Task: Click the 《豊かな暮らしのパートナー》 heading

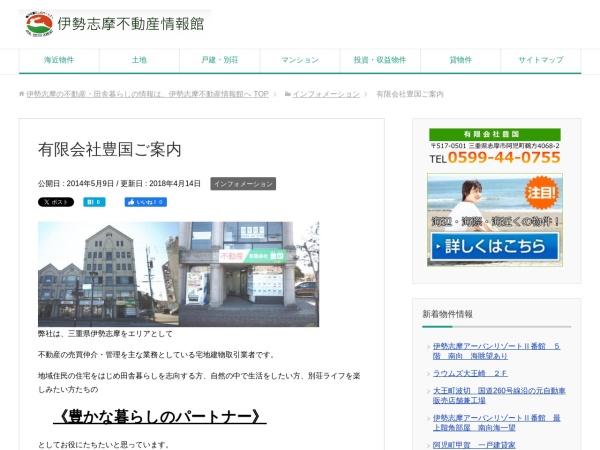Action: pyautogui.click(x=160, y=416)
